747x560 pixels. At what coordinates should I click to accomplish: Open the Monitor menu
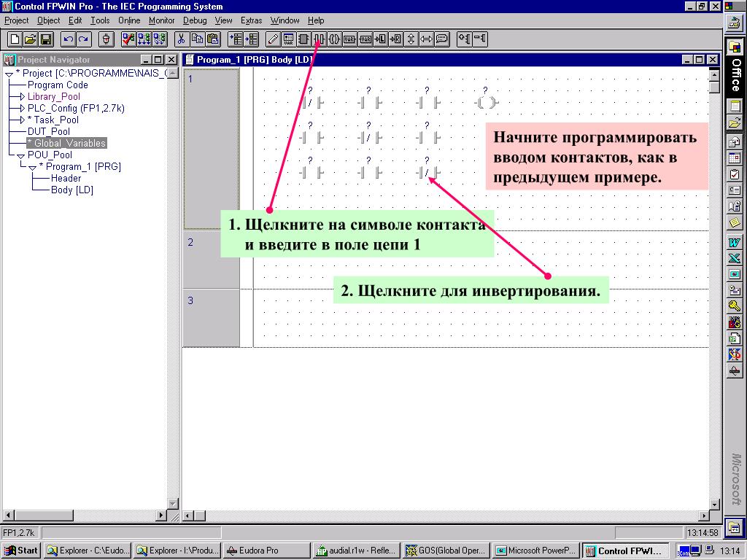[161, 20]
